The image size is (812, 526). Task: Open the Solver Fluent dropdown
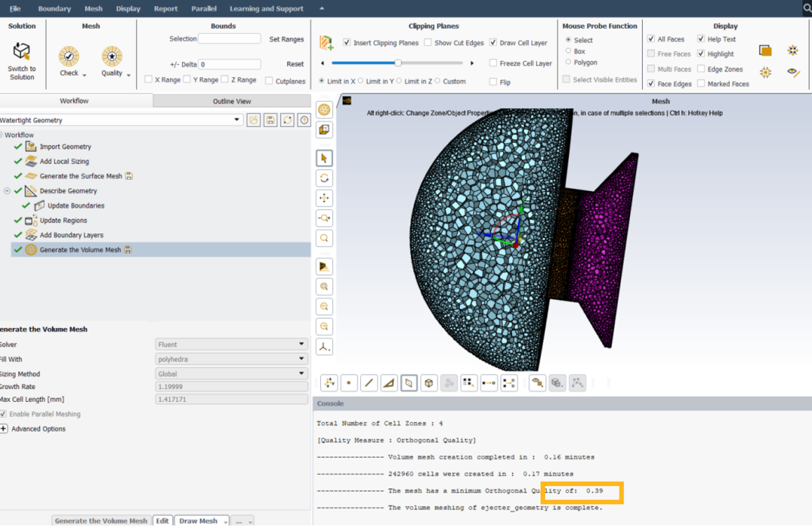[232, 344]
